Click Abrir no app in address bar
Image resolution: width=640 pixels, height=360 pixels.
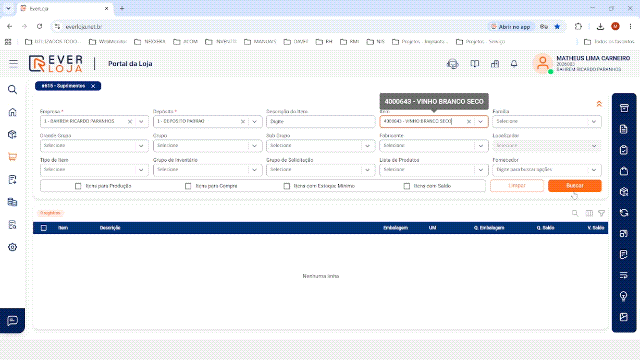511,27
